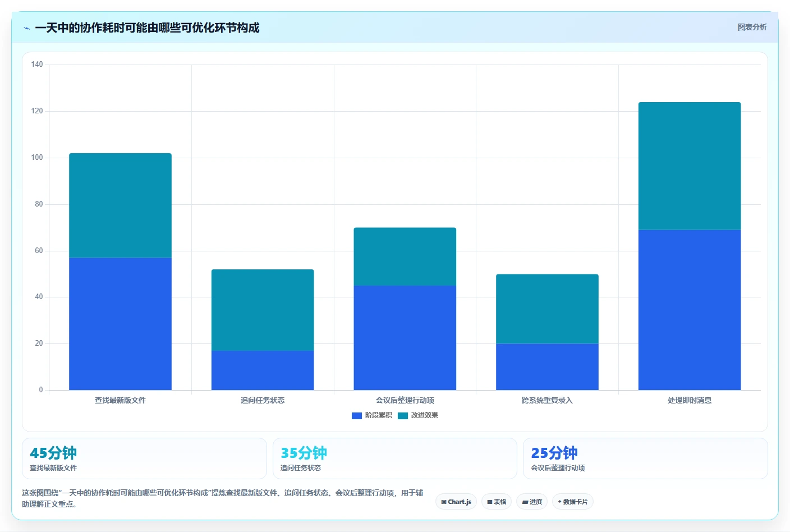Click the y-axis value 100
The image size is (790, 532).
pyautogui.click(x=37, y=158)
